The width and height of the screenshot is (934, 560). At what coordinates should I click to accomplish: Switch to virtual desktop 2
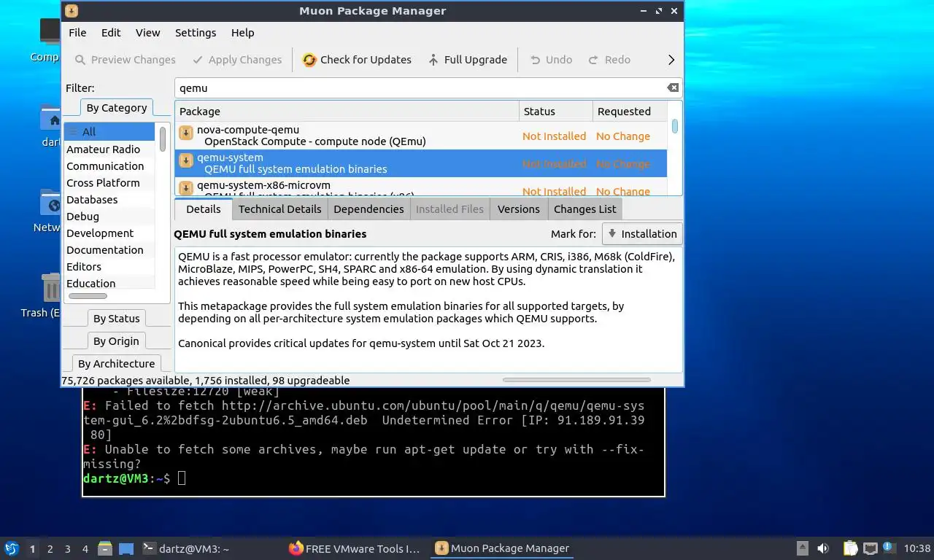point(50,549)
